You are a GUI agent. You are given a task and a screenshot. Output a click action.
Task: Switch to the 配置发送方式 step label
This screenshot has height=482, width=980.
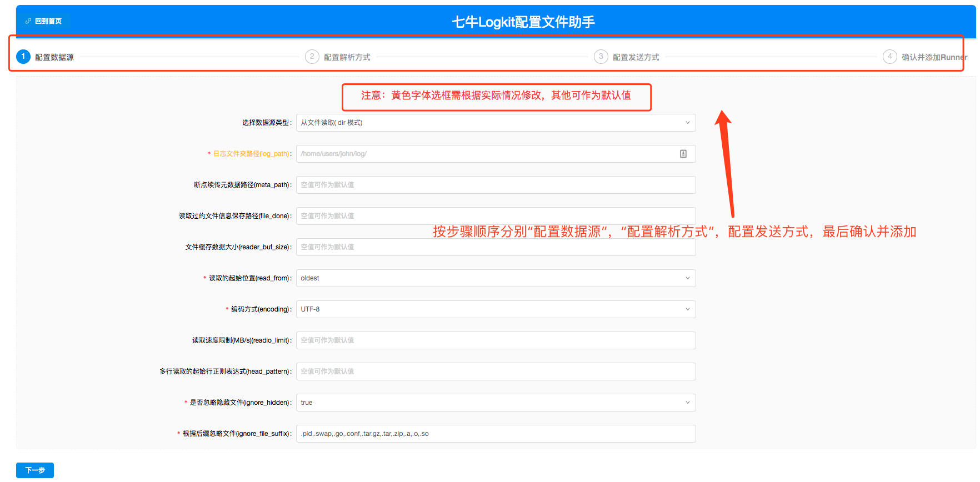point(636,57)
